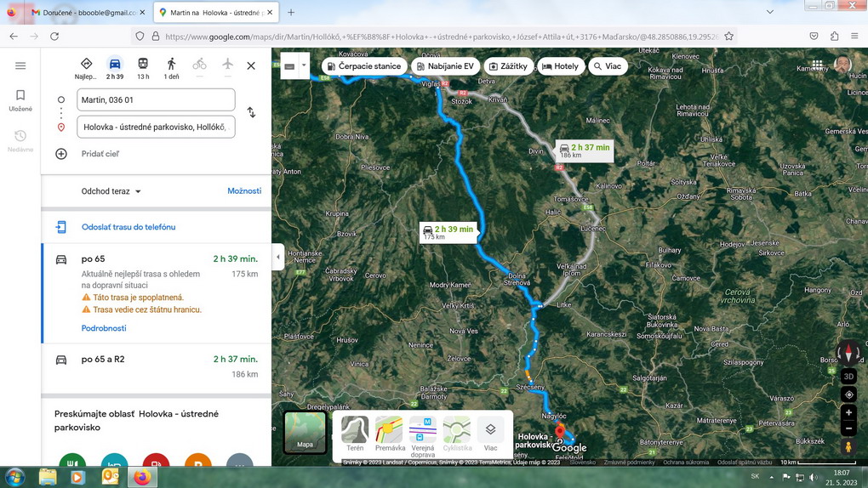The width and height of the screenshot is (868, 488).
Task: Filter by gas stations (Čerpacie stanice)
Action: 364,65
